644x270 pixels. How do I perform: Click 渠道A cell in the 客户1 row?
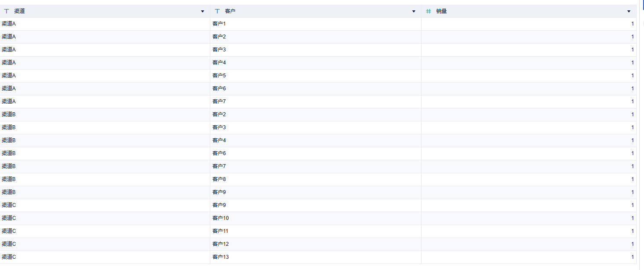(x=105, y=24)
